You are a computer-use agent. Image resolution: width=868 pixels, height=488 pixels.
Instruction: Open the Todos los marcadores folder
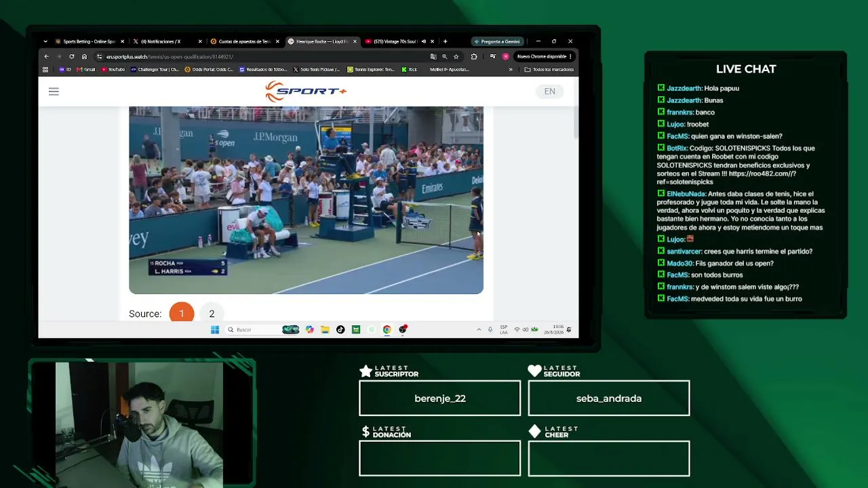point(549,69)
